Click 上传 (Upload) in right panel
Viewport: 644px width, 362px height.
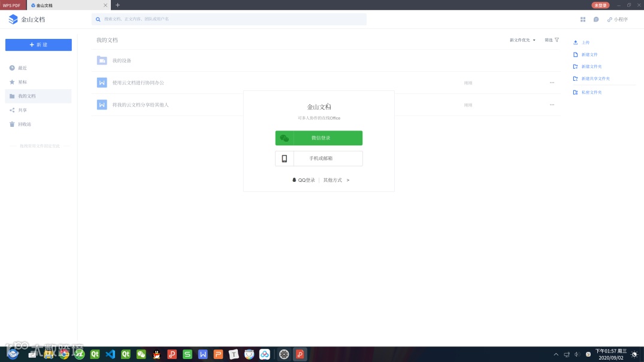pyautogui.click(x=581, y=42)
